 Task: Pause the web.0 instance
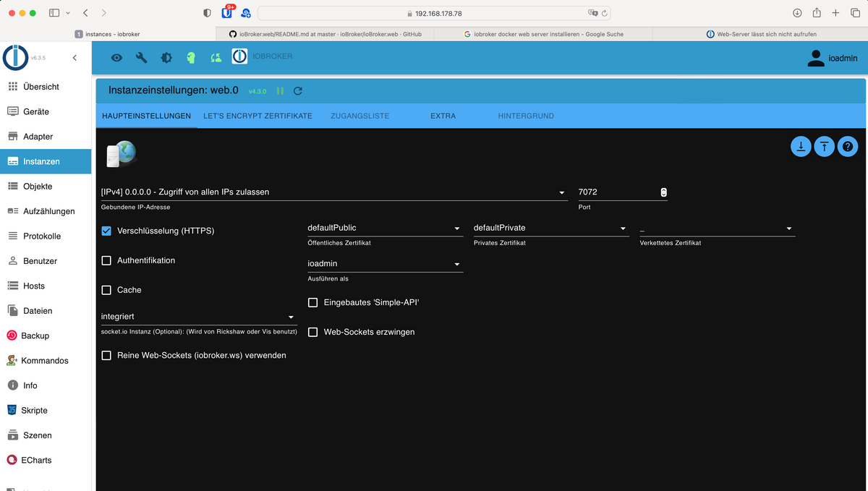click(280, 91)
